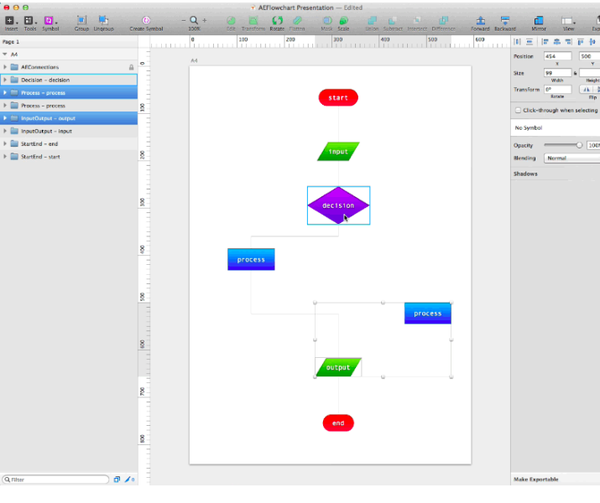This screenshot has width=600, height=503.
Task: Click the Create Symbol toolbar icon
Action: (x=146, y=23)
